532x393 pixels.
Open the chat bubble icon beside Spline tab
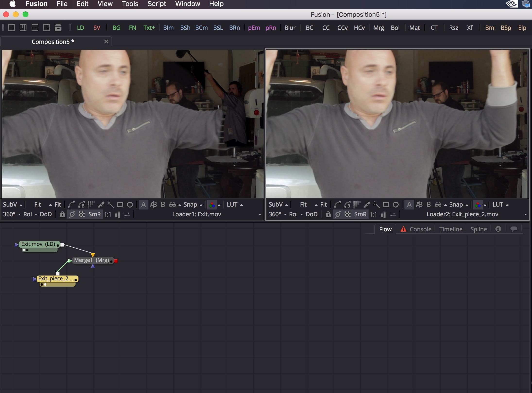(514, 229)
